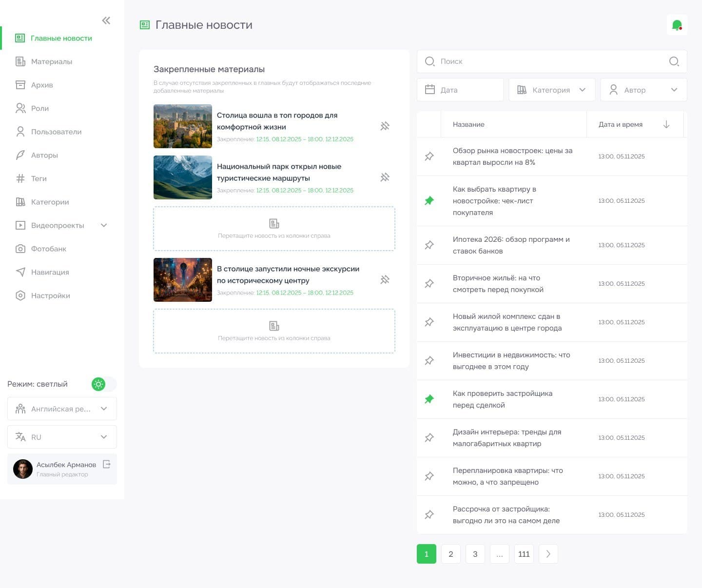The width and height of the screenshot is (702, 588).
Task: Click the Пользователи person icon
Action: coord(20,132)
